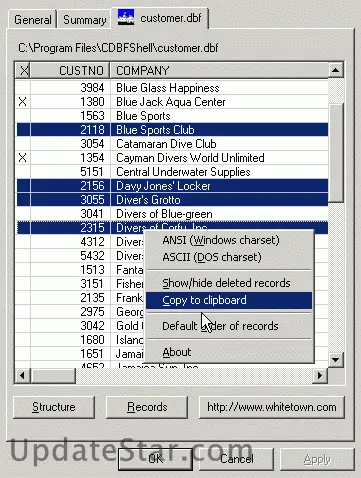Viewport: 361px width, 478px height.
Task: Click the Apply button
Action: [317, 460]
